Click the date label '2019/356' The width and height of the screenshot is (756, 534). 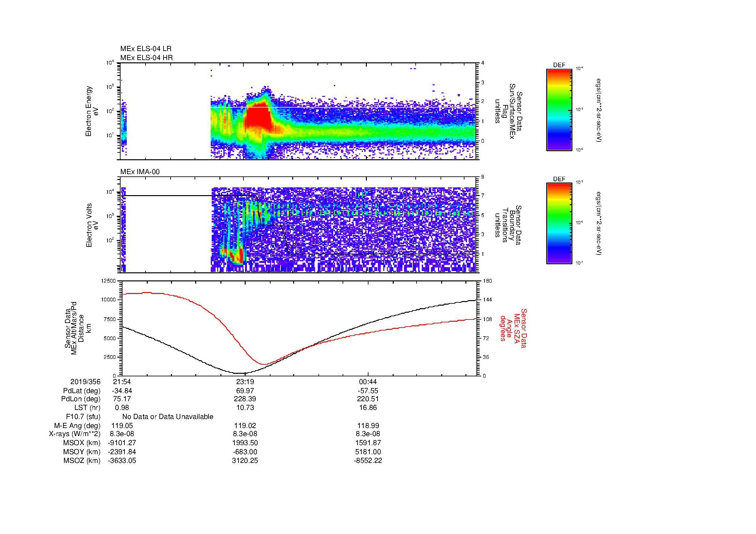tap(85, 382)
